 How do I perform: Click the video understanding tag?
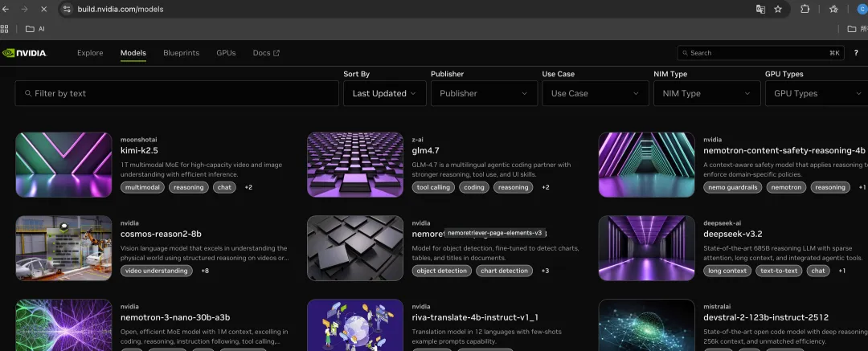pos(157,271)
